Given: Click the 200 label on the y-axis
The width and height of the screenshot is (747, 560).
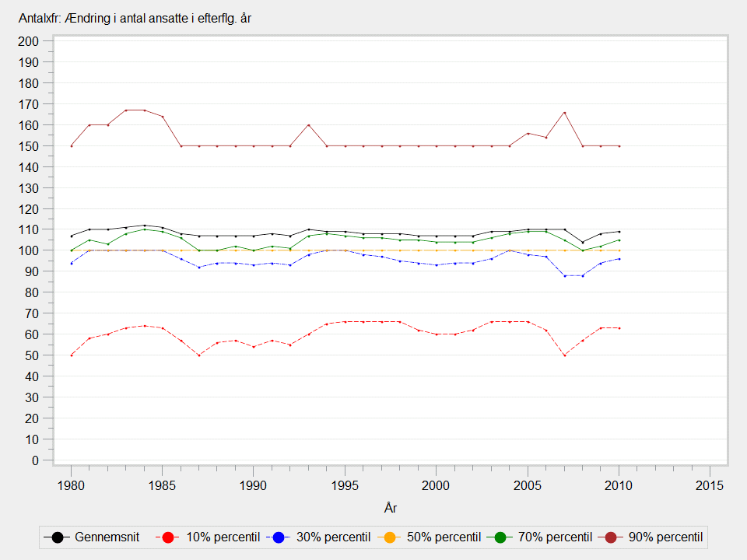Looking at the screenshot, I should (x=29, y=41).
